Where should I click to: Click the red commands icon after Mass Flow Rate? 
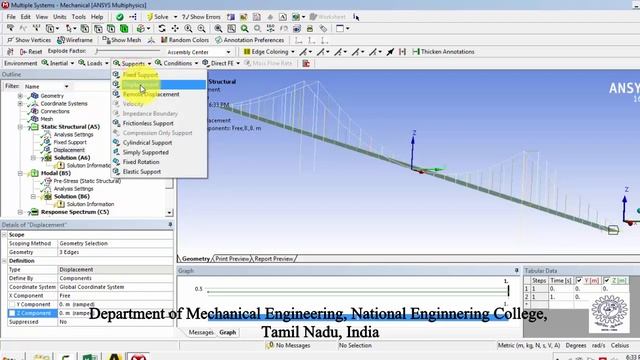pos(306,63)
